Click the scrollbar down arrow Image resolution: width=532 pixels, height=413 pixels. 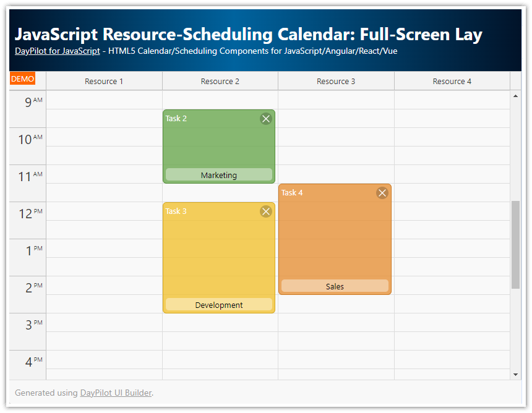pos(515,373)
